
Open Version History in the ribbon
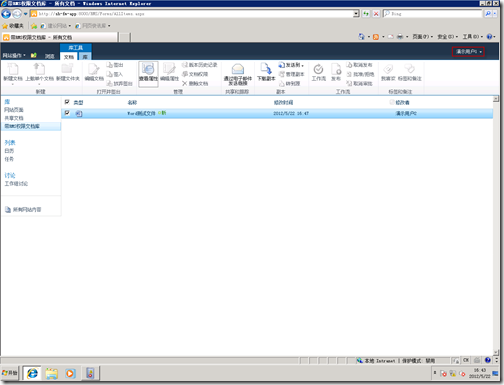click(x=200, y=65)
